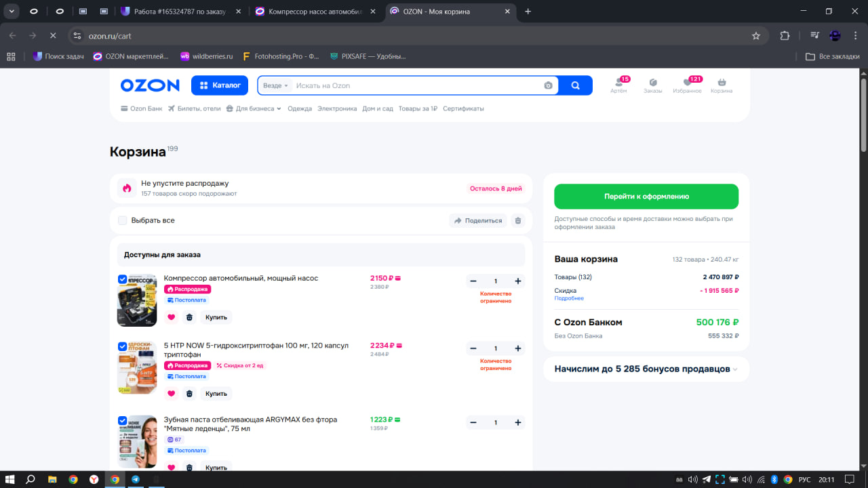This screenshot has height=488, width=868.
Task: Click the camera image search icon
Action: click(548, 85)
